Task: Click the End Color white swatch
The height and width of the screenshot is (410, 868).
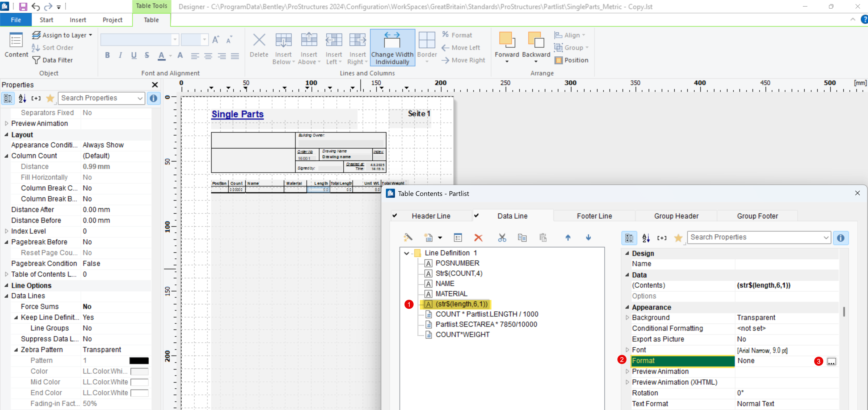Action: (x=140, y=393)
